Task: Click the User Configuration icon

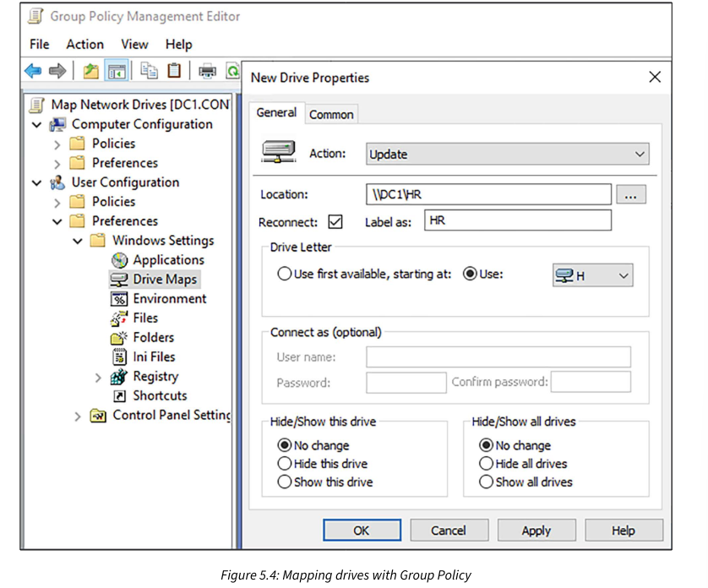Action: (57, 182)
